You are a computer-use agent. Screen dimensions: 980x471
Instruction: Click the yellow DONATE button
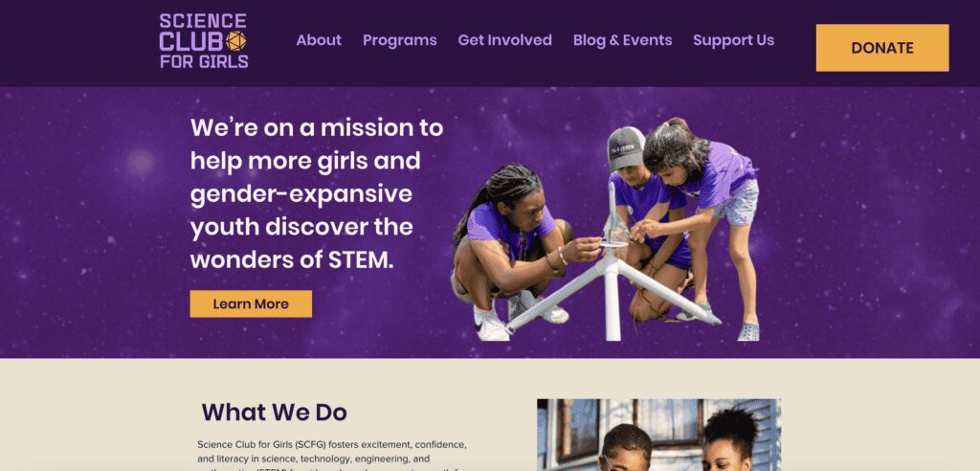coord(882,48)
